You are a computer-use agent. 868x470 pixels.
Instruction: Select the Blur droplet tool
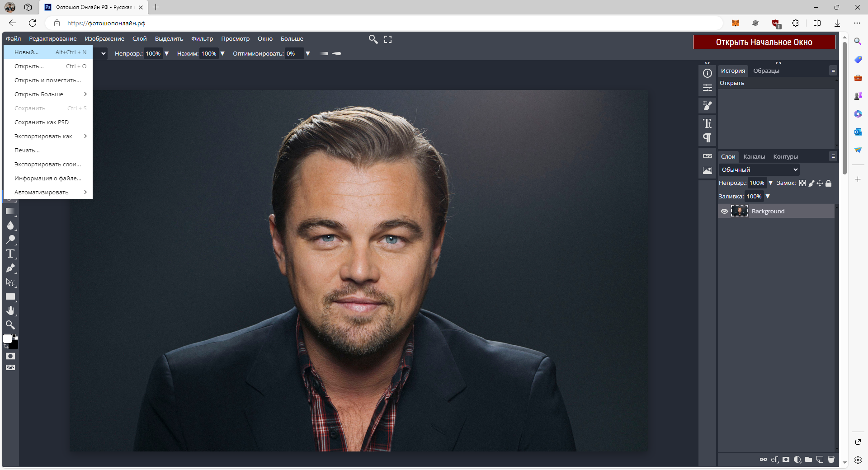click(10, 226)
